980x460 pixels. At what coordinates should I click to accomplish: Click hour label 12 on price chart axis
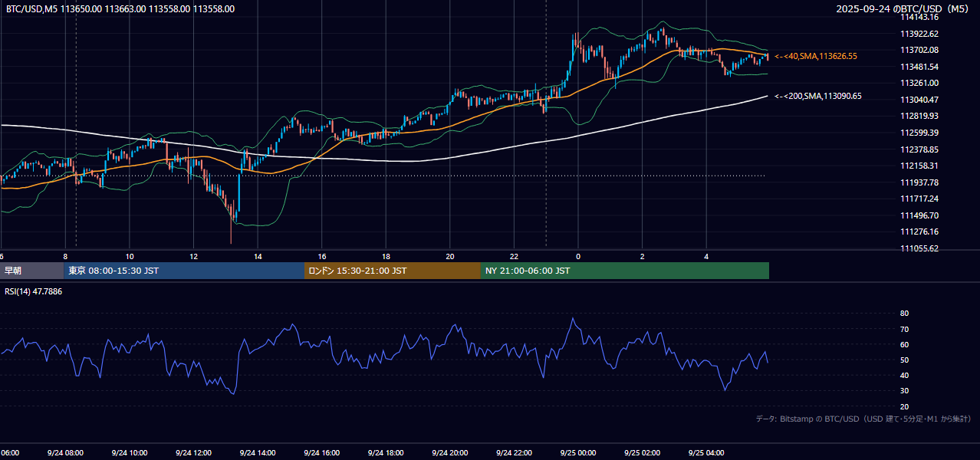tap(194, 256)
